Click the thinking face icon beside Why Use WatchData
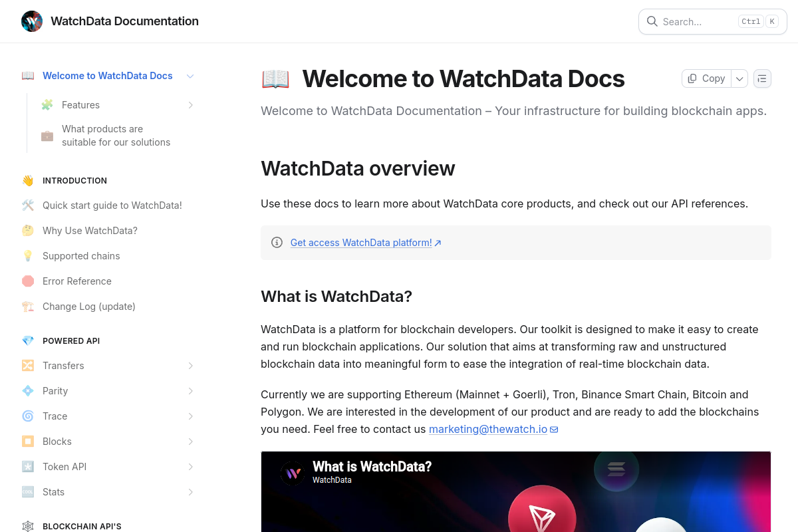Viewport: 798px width, 532px height. (28, 231)
